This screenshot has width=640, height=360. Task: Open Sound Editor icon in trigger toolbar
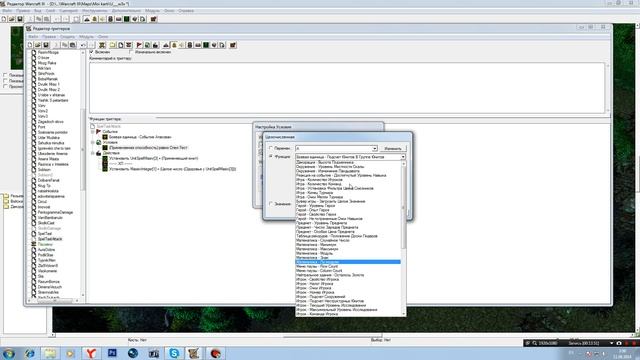182,45
